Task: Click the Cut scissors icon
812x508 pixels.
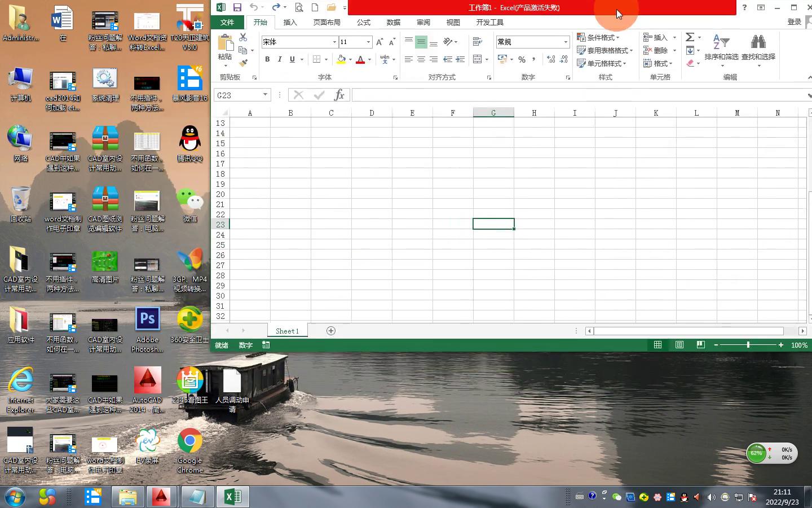Action: tap(243, 37)
